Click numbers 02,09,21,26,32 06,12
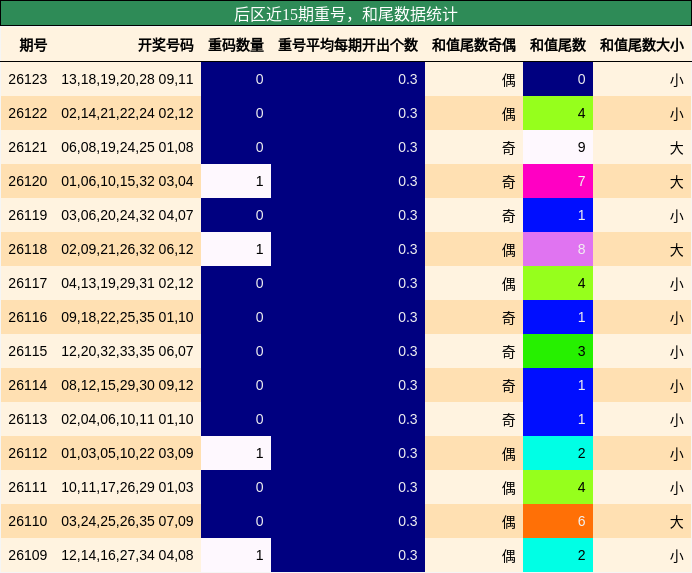692x573 pixels. [127, 249]
